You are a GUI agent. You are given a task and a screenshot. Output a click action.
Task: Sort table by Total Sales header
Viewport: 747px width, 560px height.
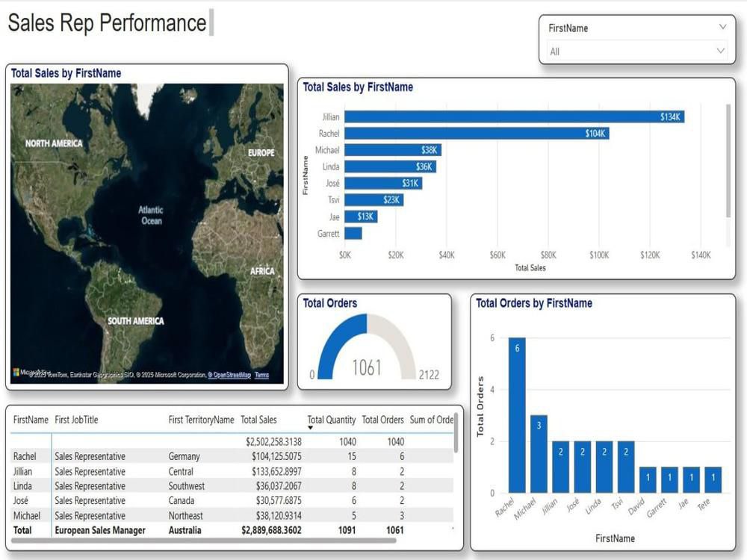click(258, 420)
